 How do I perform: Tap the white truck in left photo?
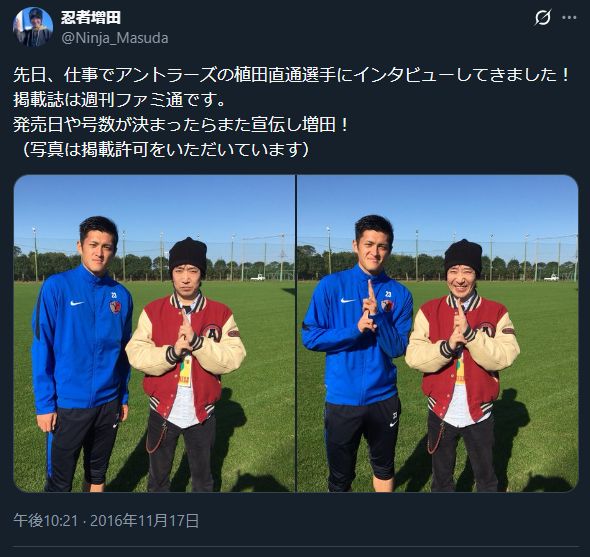[258, 277]
